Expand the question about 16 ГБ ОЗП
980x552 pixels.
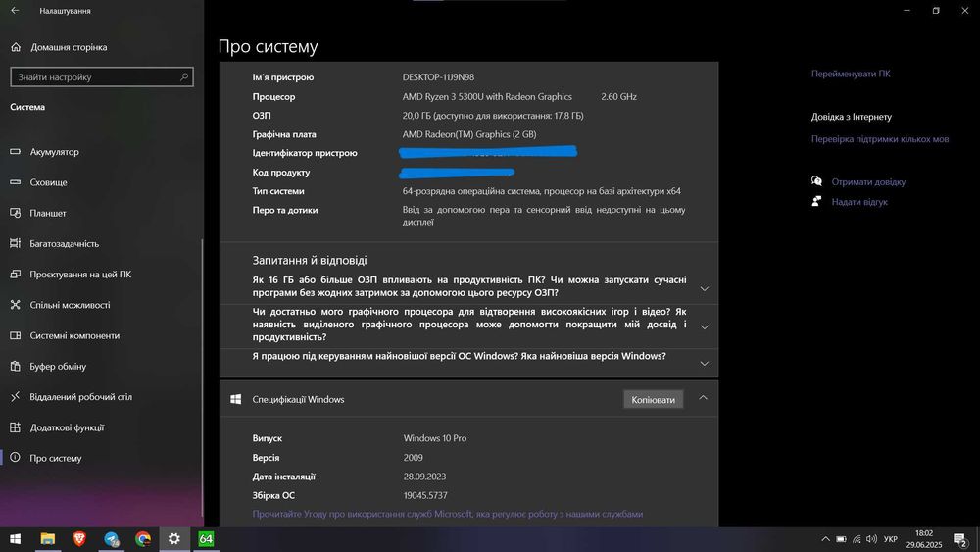(x=705, y=289)
